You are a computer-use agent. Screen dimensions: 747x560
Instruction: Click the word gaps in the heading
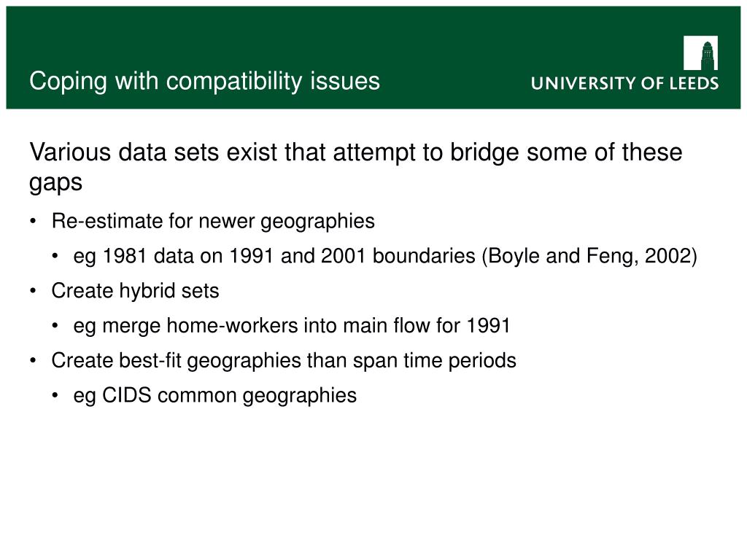[55, 183]
